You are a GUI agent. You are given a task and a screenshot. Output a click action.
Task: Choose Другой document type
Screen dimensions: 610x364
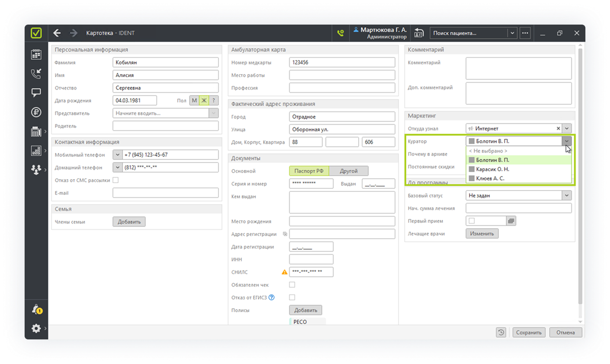(x=349, y=171)
